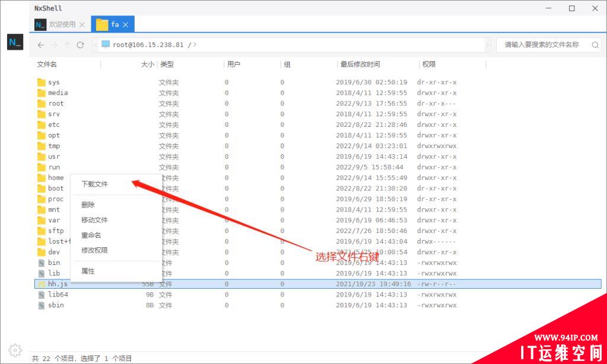Select the usr folder icon
The height and width of the screenshot is (364, 607).
click(x=41, y=157)
